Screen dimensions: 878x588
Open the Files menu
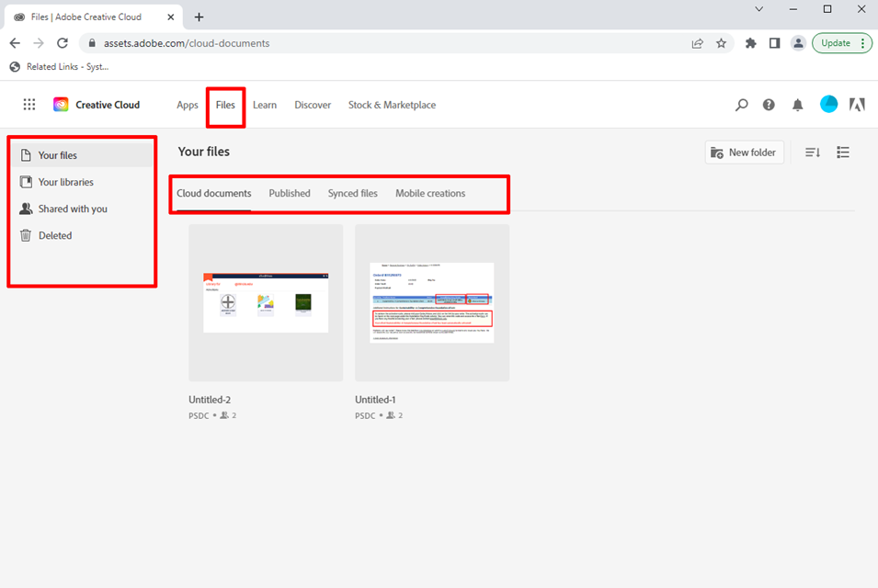[225, 105]
